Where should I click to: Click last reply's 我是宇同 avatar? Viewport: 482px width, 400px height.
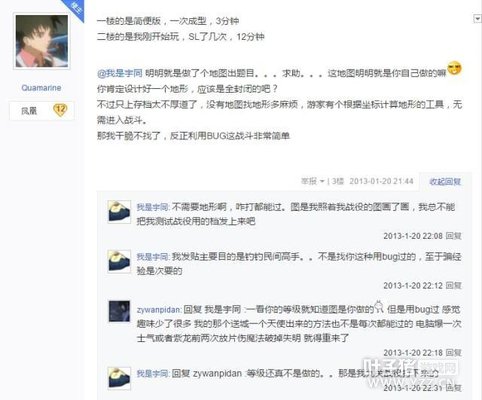(119, 378)
